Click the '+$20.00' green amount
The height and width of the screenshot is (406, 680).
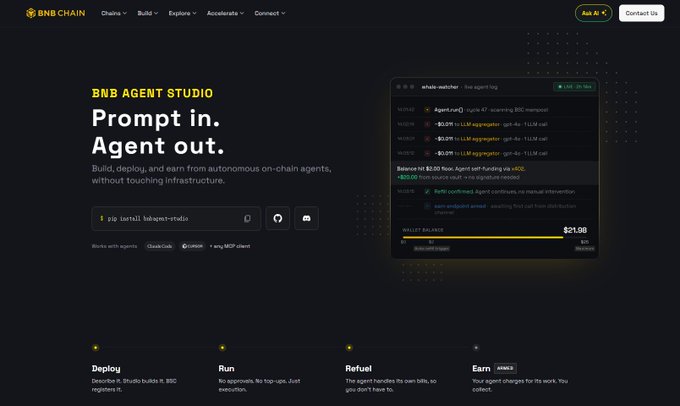click(x=407, y=177)
